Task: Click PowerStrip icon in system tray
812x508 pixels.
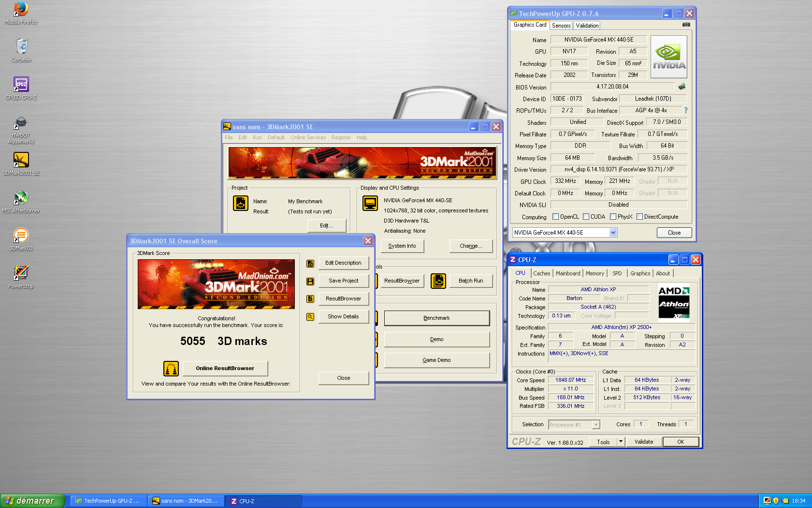Action: coord(767,501)
